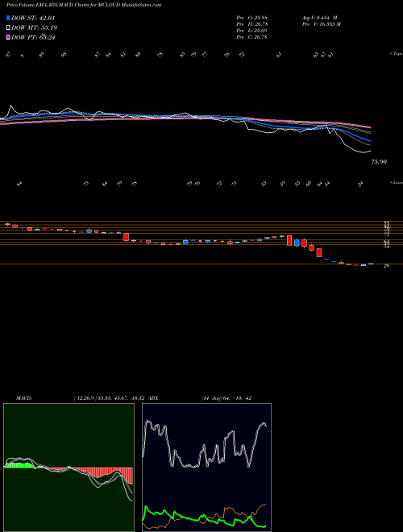Click the ADX (14 day) values text
Image resolution: width=403 pixels, height=532 pixels.
[x=226, y=398]
